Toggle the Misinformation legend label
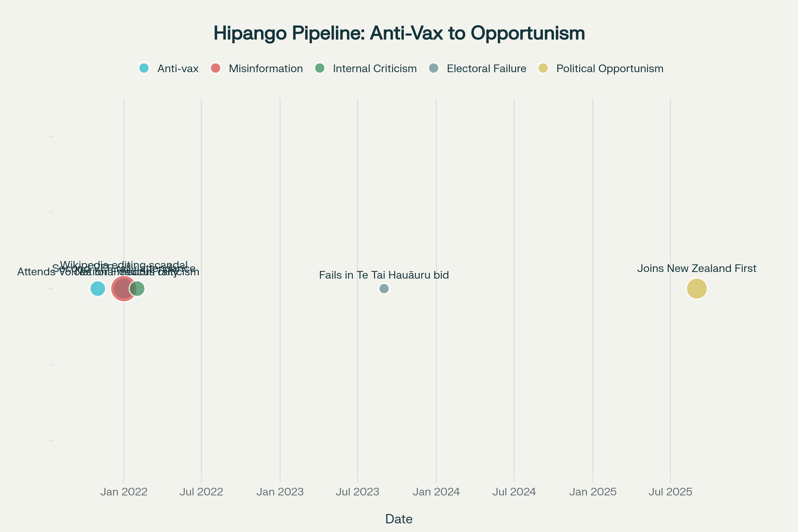Viewport: 798px width, 532px height. (x=266, y=68)
